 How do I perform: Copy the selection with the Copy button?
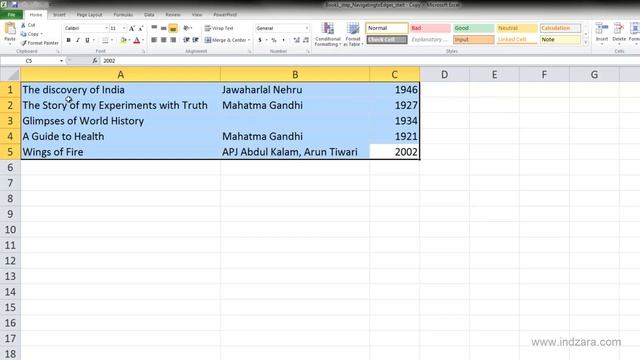click(x=31, y=34)
